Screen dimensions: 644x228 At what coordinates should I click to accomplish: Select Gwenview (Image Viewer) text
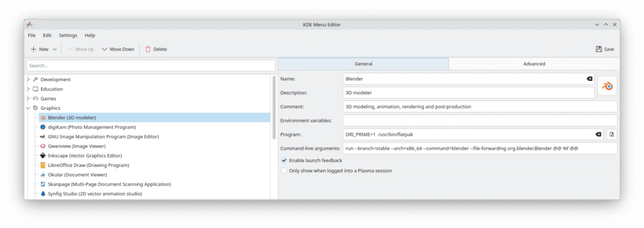pos(77,146)
